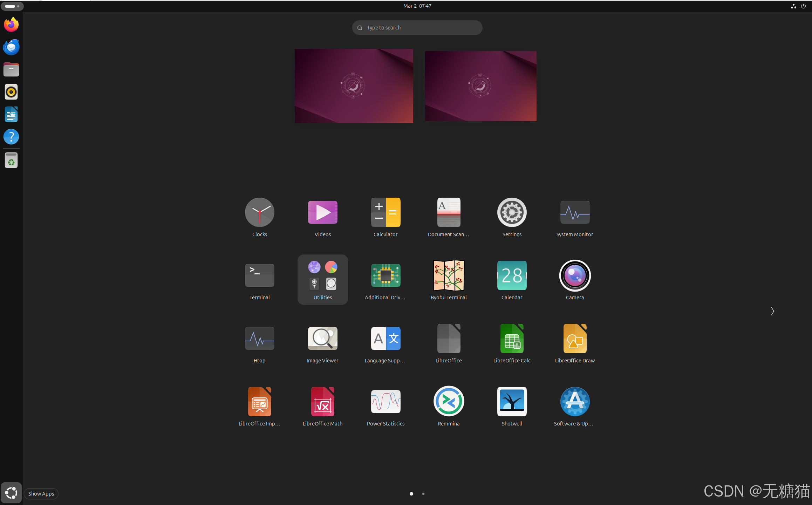Launch System Monitor

[x=575, y=212]
